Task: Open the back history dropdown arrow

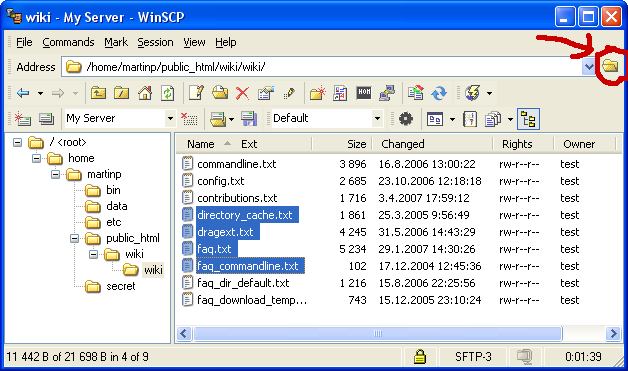Action: pyautogui.click(x=40, y=94)
